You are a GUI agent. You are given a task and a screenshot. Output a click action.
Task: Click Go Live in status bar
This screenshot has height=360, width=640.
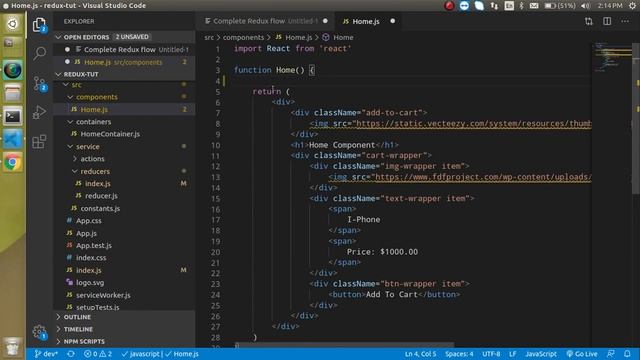582,354
